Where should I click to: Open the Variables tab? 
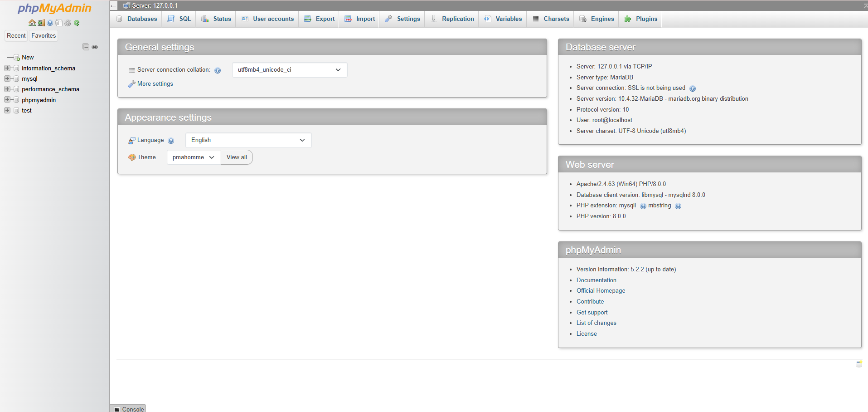point(503,19)
